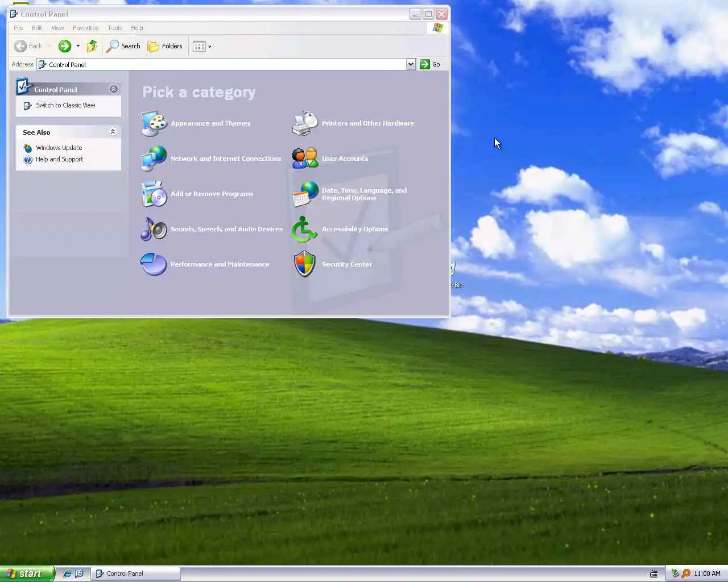Click the keyboard icon on the taskbar
Screen dimensions: 728x582
click(x=654, y=573)
